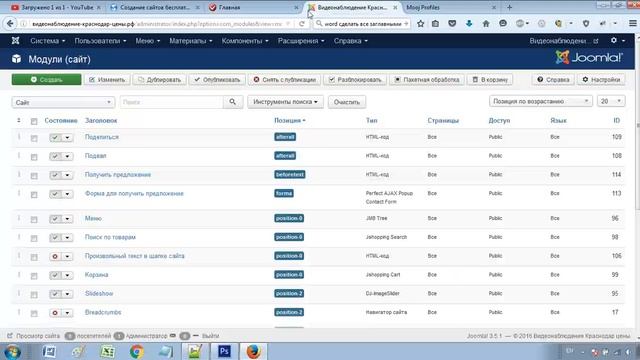
Task: Check the select-all checkbox in table header
Action: pos(34,121)
